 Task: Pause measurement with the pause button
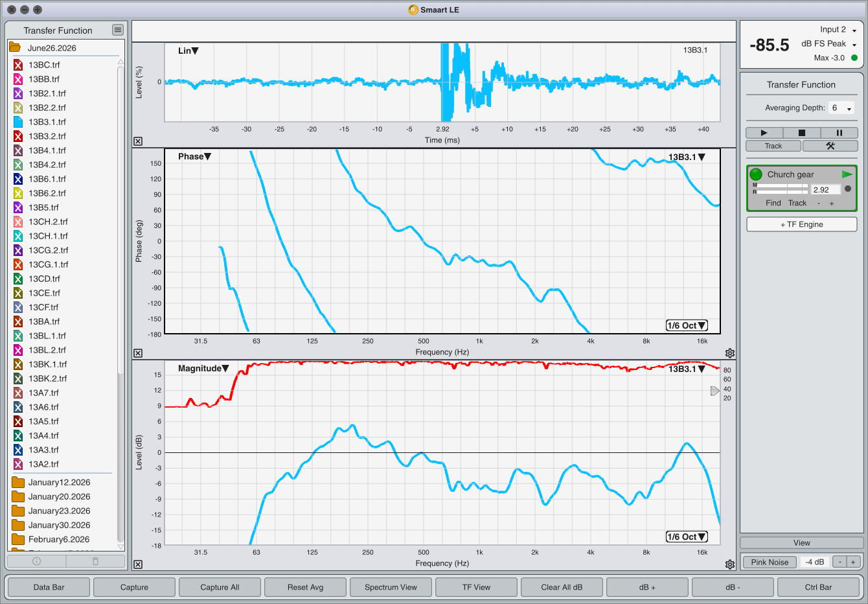(839, 133)
